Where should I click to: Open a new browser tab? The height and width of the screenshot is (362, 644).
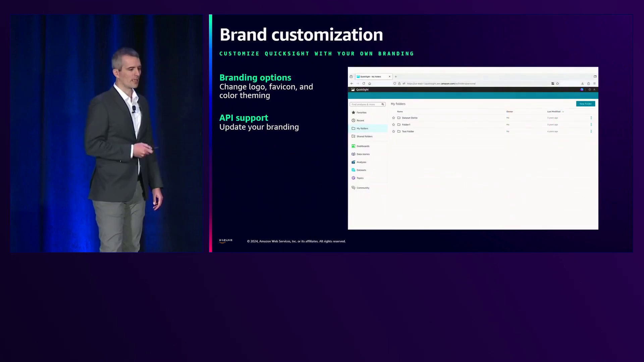[x=396, y=77]
